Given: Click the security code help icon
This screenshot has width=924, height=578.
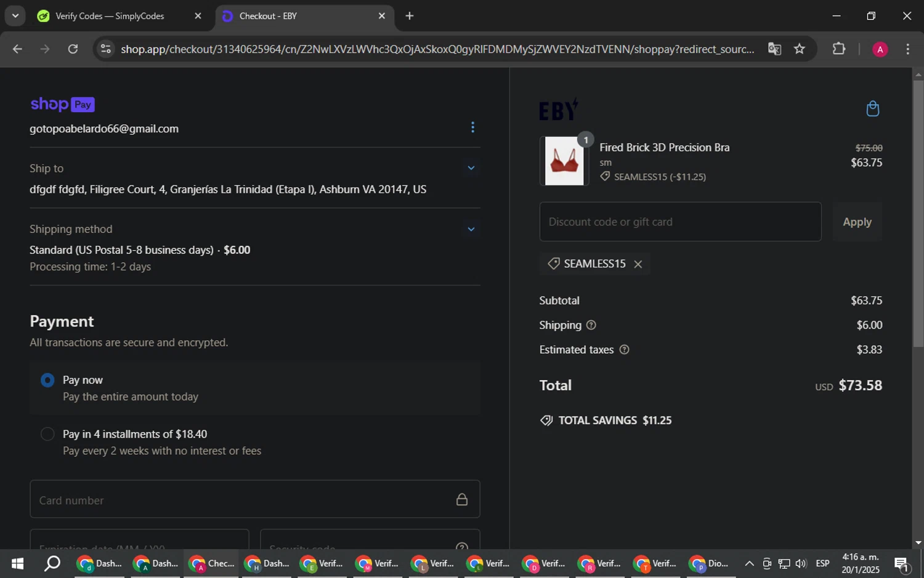Looking at the screenshot, I should coord(462,546).
